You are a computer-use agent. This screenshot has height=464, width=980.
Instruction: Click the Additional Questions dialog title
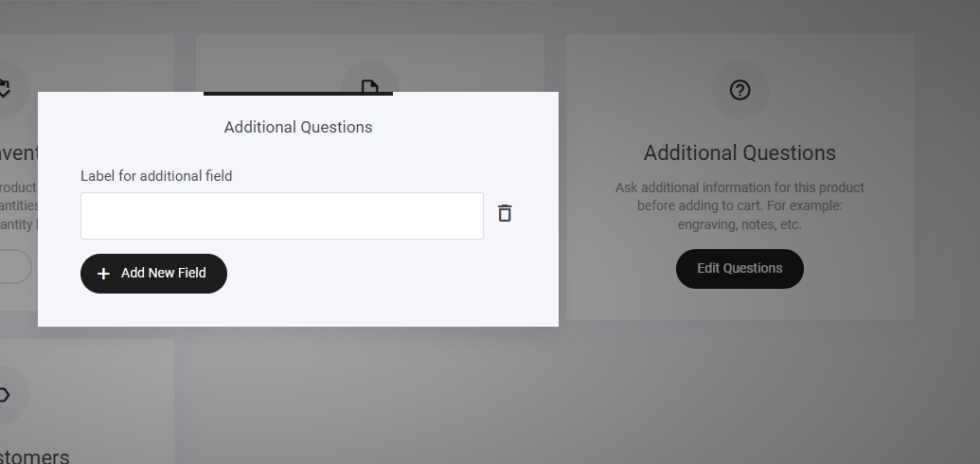coord(298,128)
